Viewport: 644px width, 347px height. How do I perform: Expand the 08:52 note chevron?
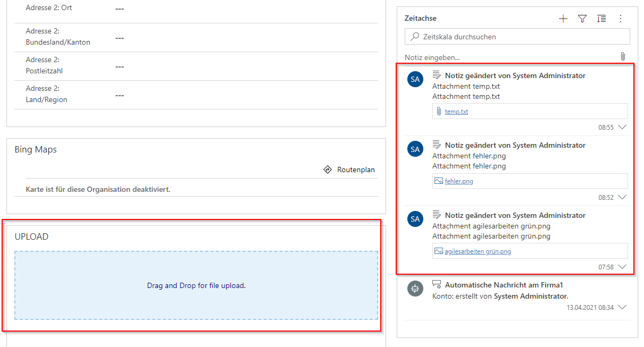click(x=623, y=197)
